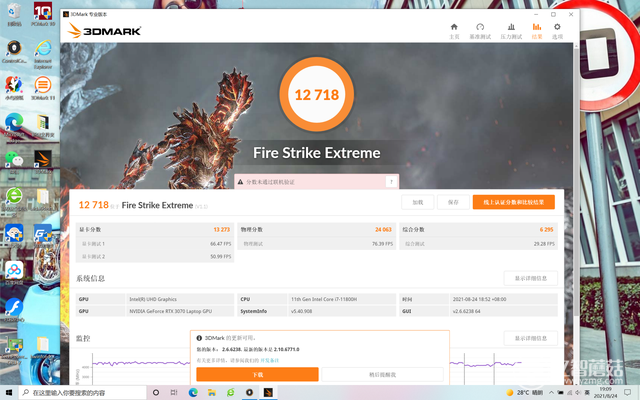This screenshot has height=400, width=640.
Task: Open the 360 browser desktop icon
Action: (x=14, y=199)
